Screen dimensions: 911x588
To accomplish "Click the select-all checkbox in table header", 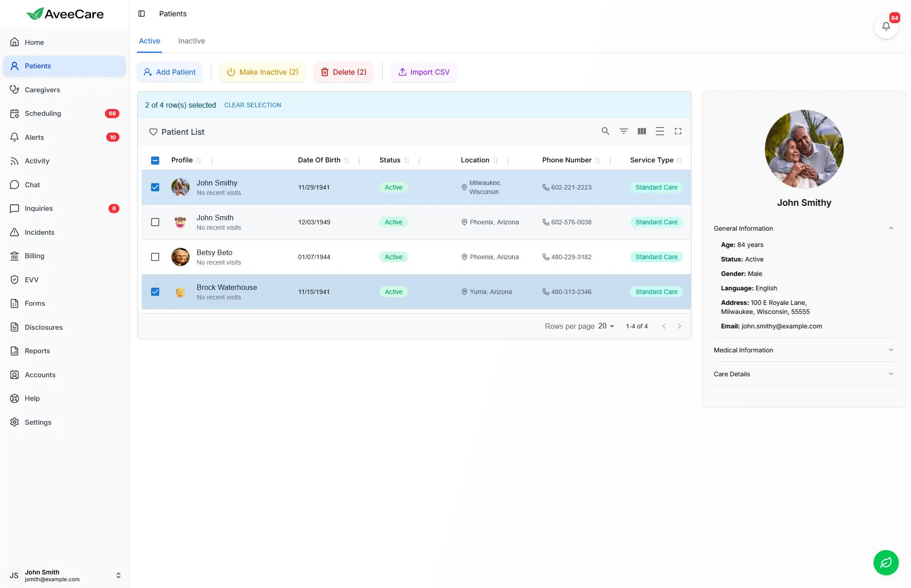I will [155, 160].
